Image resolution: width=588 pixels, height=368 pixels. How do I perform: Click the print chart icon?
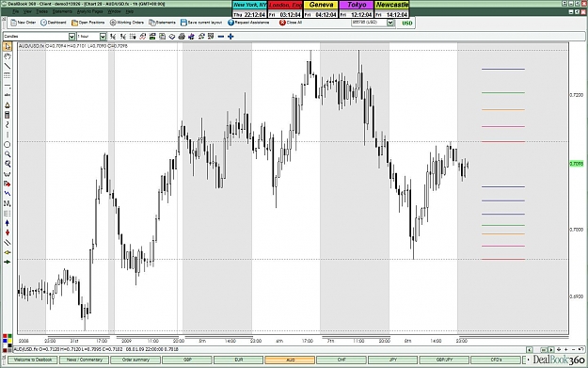pyautogui.click(x=182, y=37)
